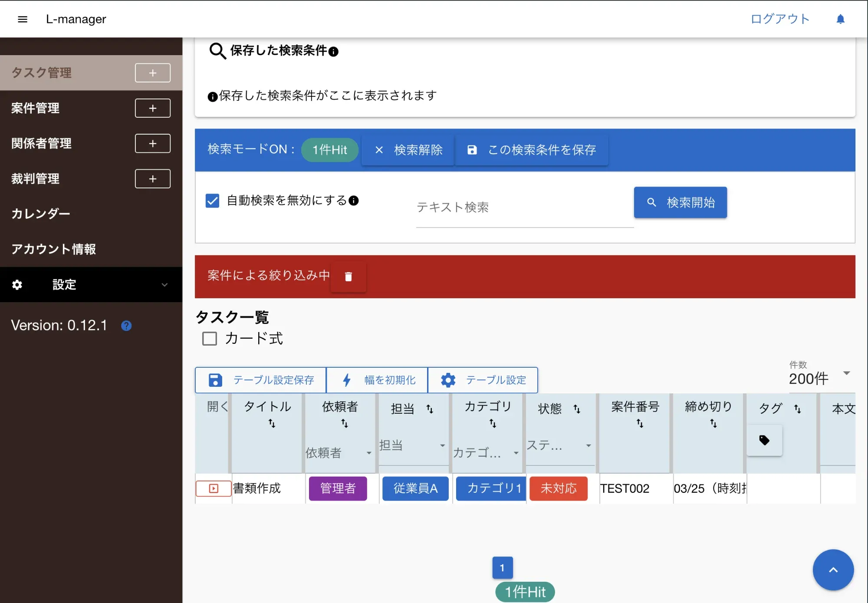Click plus icon next to 案件管理
This screenshot has width=868, height=603.
153,108
